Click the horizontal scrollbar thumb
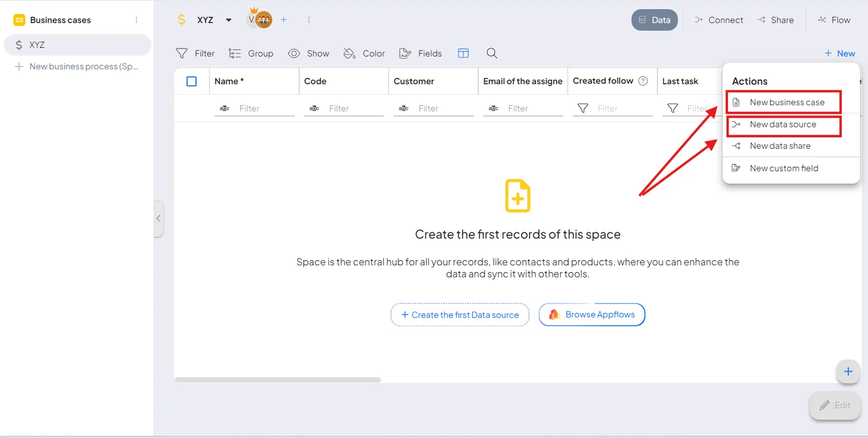Viewport: 868px width, 438px height. click(277, 380)
